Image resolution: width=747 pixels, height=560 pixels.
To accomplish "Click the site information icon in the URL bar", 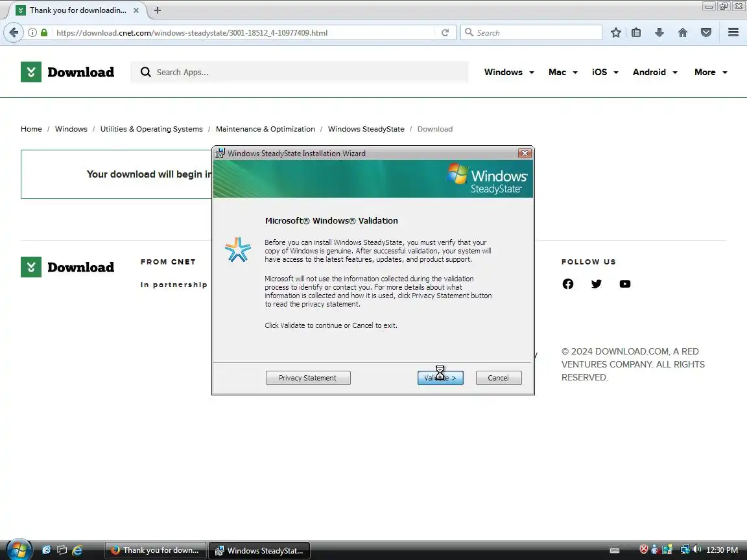I will point(32,32).
